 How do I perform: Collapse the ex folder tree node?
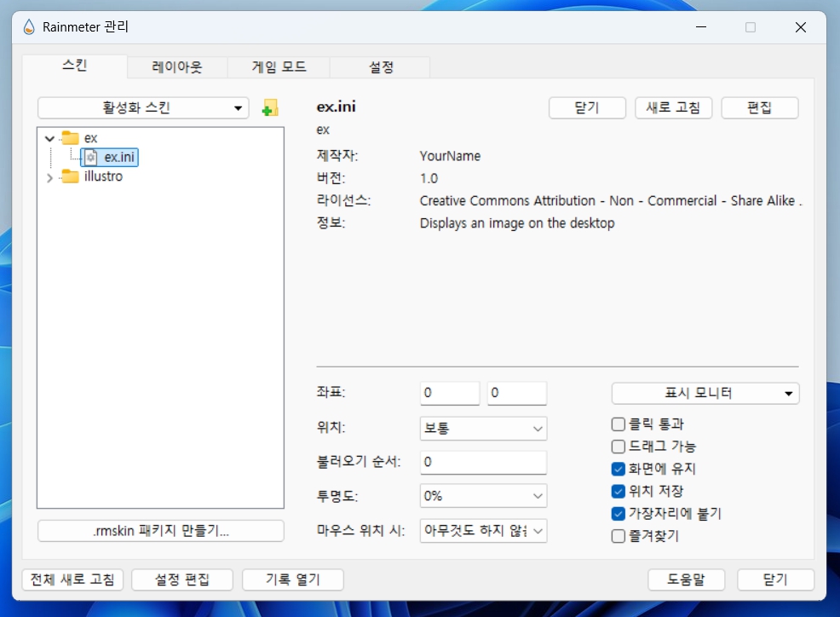coord(49,138)
